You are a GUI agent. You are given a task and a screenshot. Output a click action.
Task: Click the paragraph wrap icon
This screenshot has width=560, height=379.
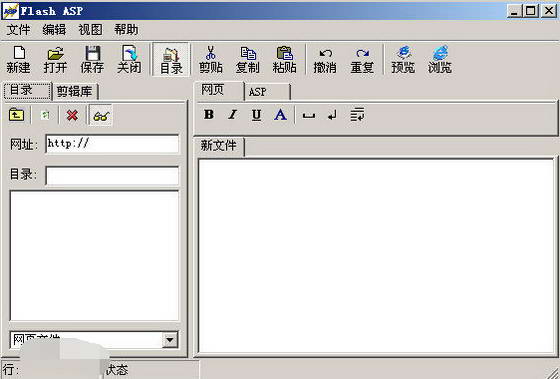coord(357,115)
